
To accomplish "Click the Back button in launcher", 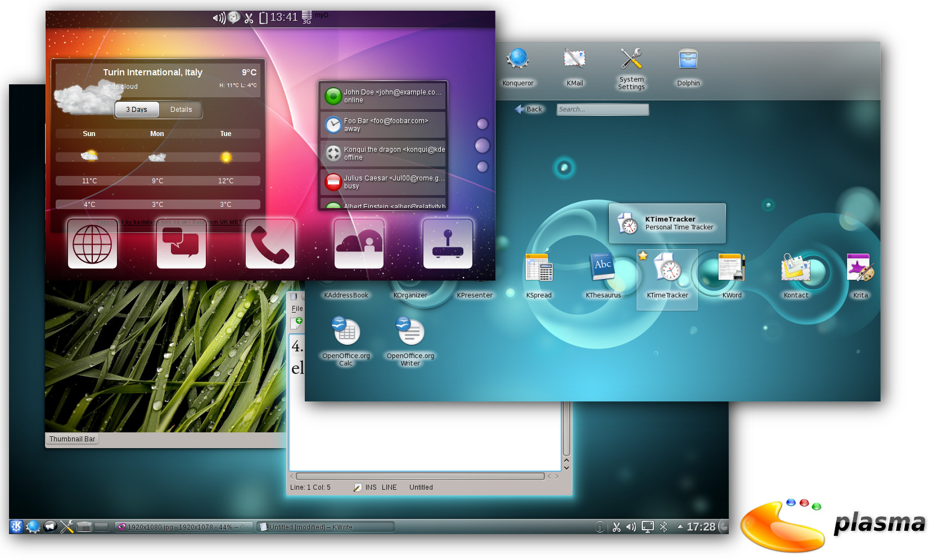I will (x=529, y=110).
